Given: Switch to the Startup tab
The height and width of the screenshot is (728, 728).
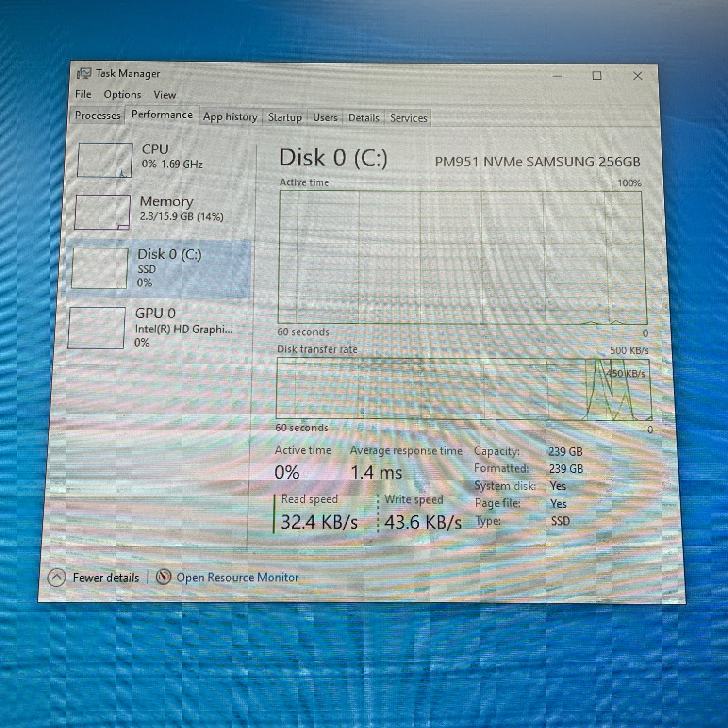Looking at the screenshot, I should pos(285,117).
